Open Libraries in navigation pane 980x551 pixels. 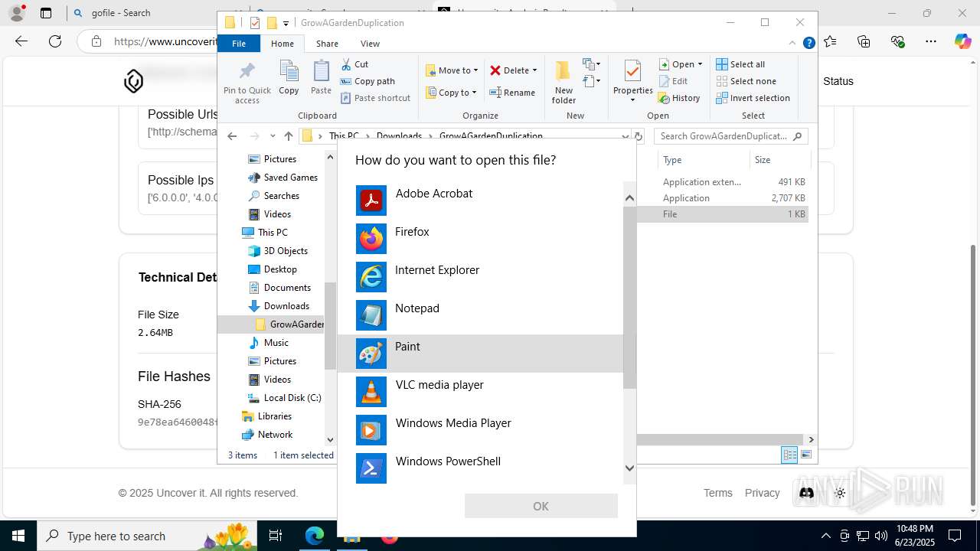pyautogui.click(x=266, y=416)
